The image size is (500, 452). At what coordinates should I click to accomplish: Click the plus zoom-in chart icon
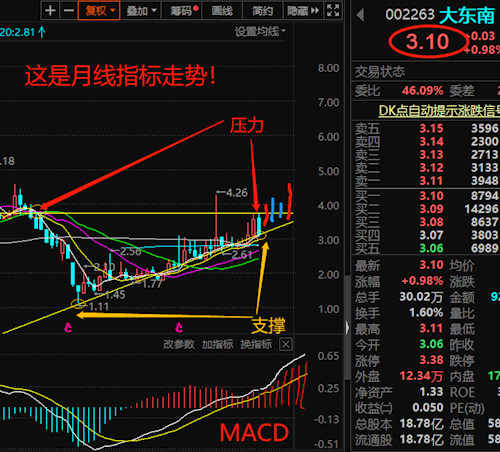click(x=50, y=11)
